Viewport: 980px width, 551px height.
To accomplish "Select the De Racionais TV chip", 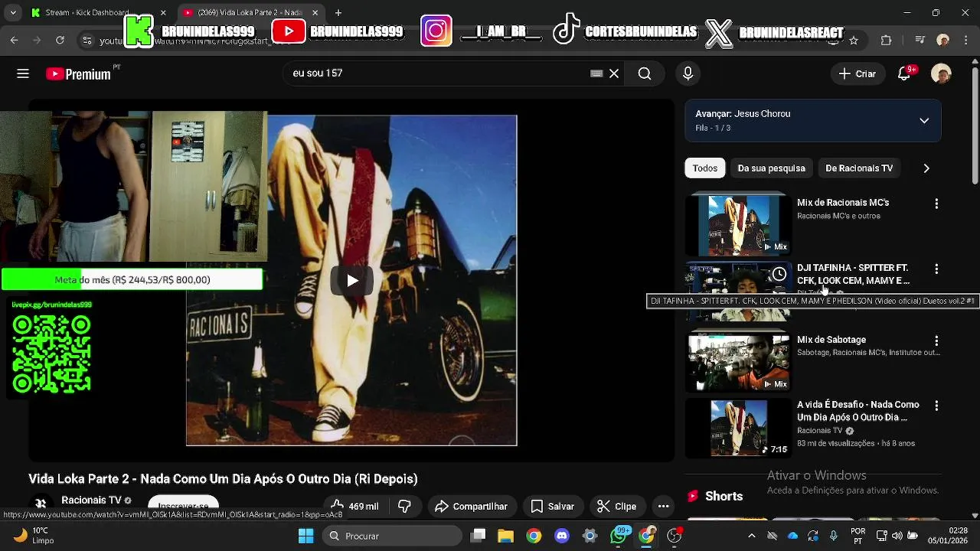I will (859, 168).
